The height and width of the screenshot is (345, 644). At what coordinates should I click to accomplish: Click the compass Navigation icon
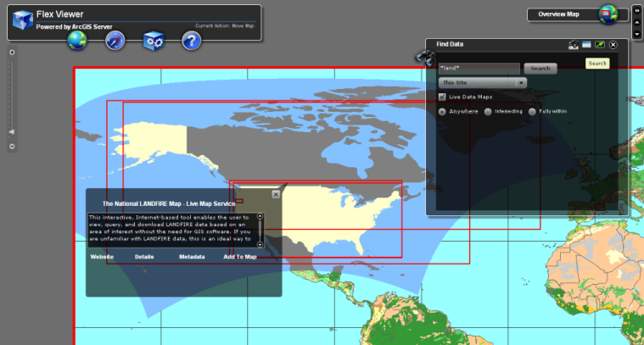[115, 40]
